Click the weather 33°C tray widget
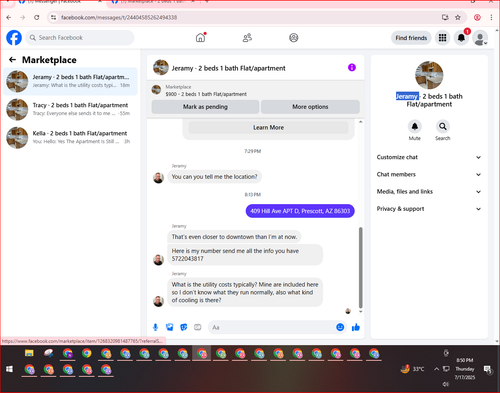Screen dimensions: 500x393 pyautogui.click(x=413, y=369)
